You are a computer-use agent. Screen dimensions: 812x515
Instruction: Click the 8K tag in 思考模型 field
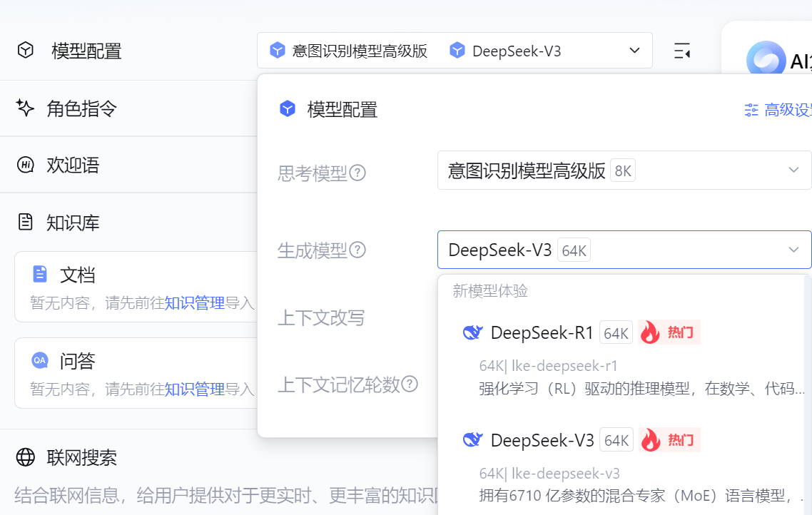pos(623,170)
